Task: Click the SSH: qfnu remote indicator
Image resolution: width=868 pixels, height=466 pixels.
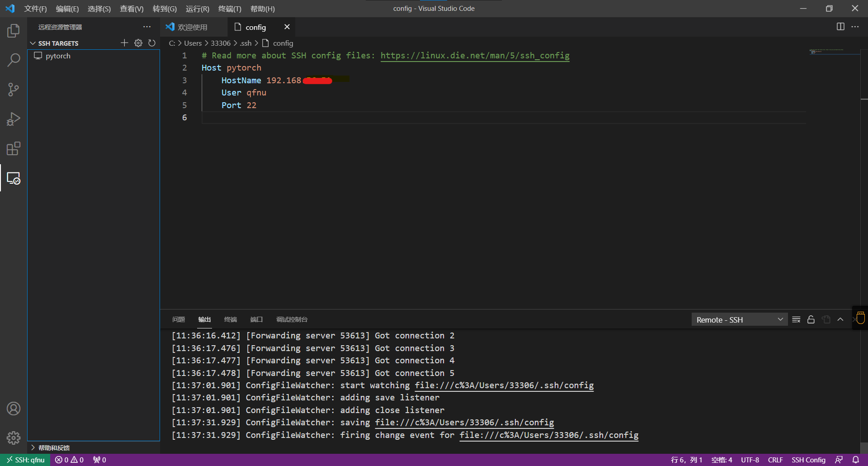Action: pyautogui.click(x=25, y=460)
